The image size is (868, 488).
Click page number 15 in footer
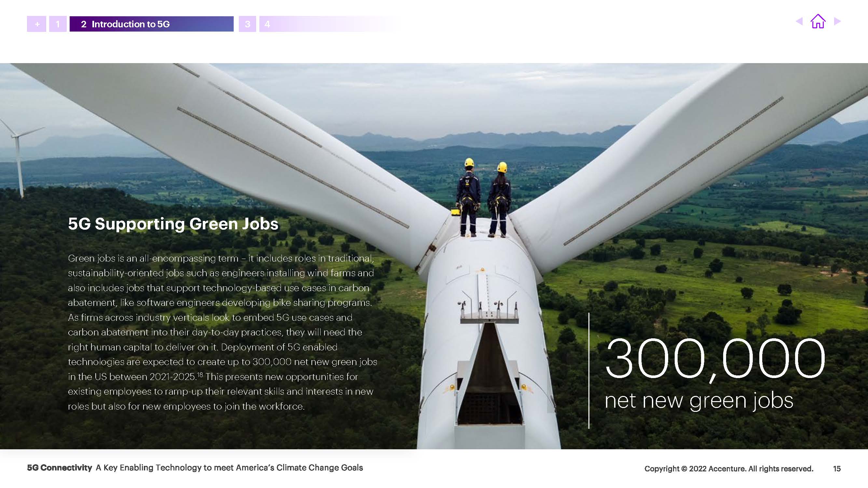837,468
